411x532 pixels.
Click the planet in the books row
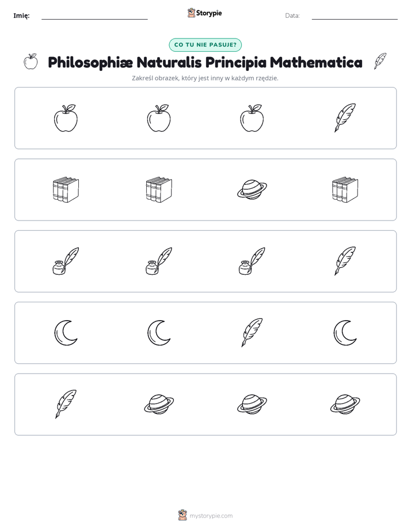tap(252, 189)
